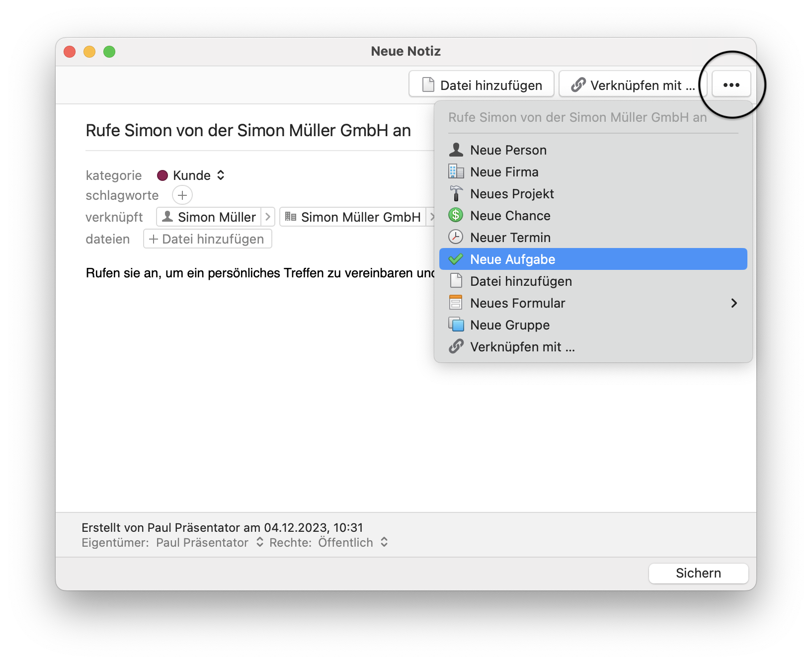The width and height of the screenshot is (812, 664).
Task: Click the note title text field
Action: click(248, 131)
